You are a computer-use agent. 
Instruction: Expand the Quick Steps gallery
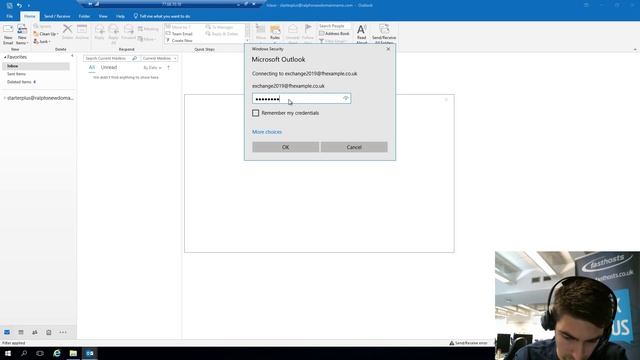(x=247, y=40)
